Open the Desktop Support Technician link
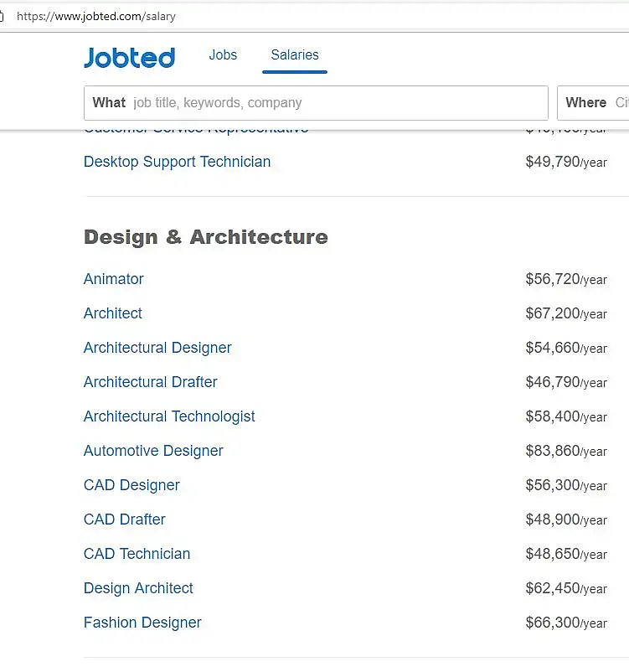The height and width of the screenshot is (672, 629). 177,162
